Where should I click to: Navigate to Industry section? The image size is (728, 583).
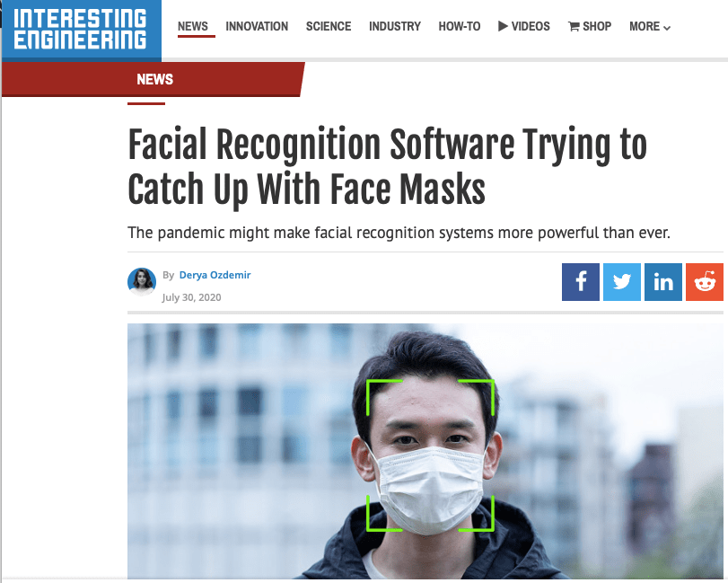(x=395, y=26)
